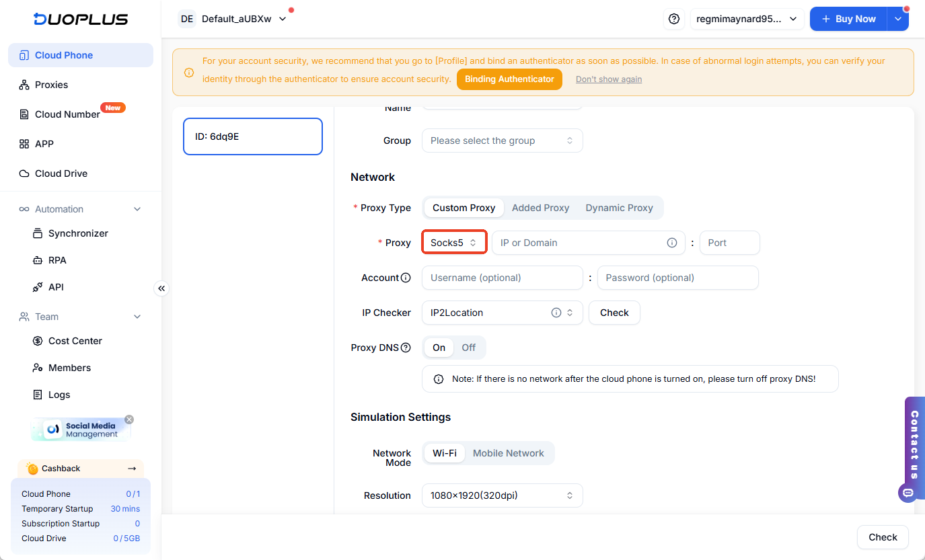Click the Don't show again link
The image size is (925, 560).
[608, 79]
